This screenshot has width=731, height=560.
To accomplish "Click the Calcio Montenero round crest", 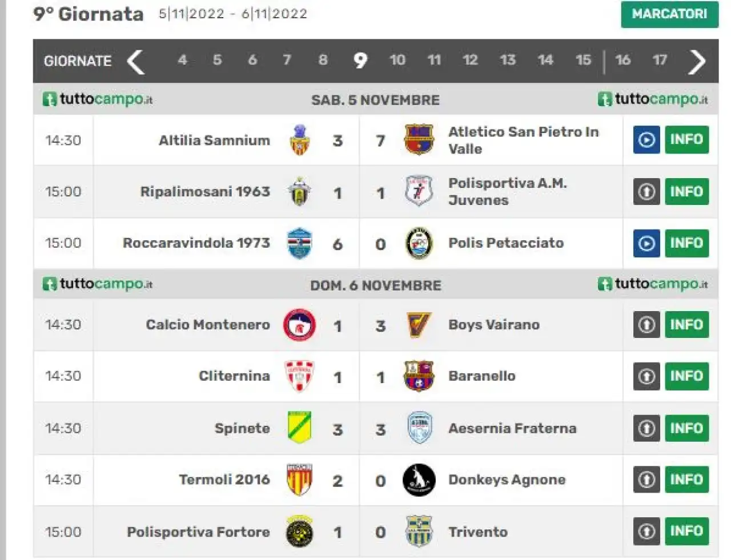I will click(x=299, y=325).
